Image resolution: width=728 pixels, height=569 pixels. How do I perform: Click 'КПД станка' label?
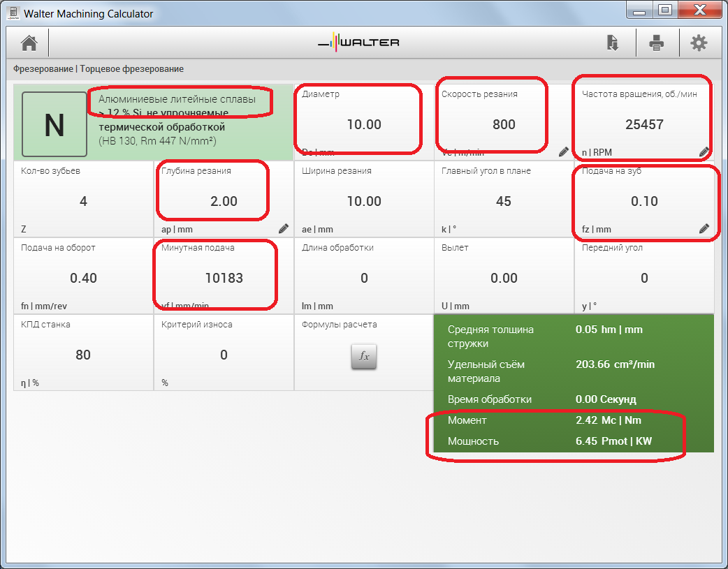pos(45,325)
